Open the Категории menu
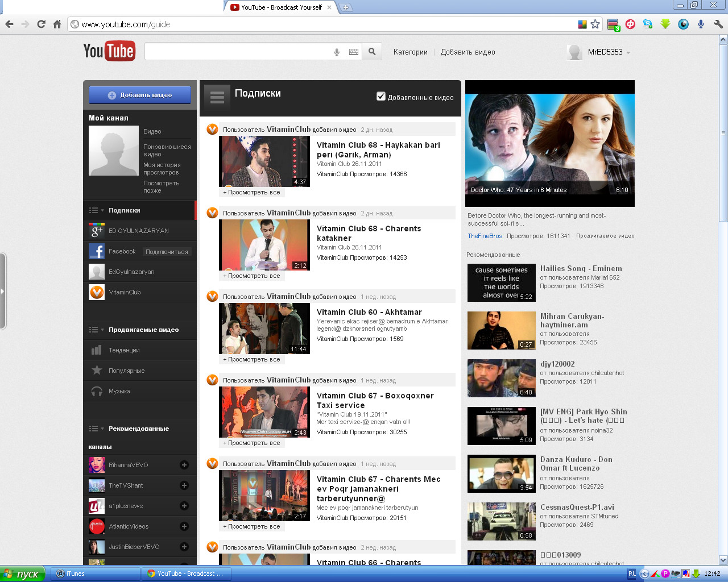The width and height of the screenshot is (728, 582). [x=410, y=52]
